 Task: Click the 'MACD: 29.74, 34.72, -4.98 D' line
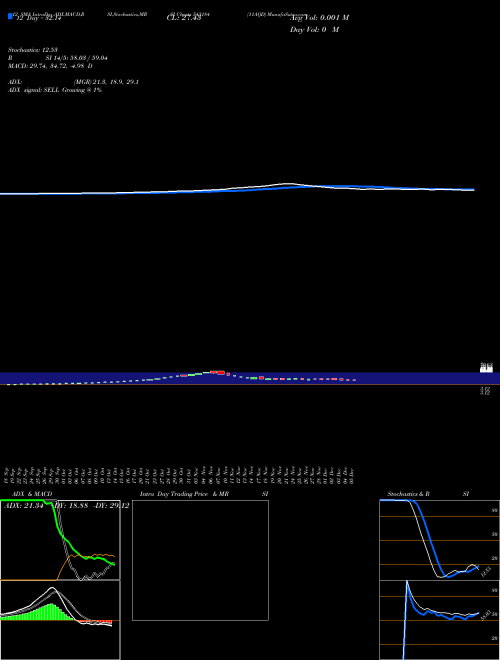coord(50,66)
